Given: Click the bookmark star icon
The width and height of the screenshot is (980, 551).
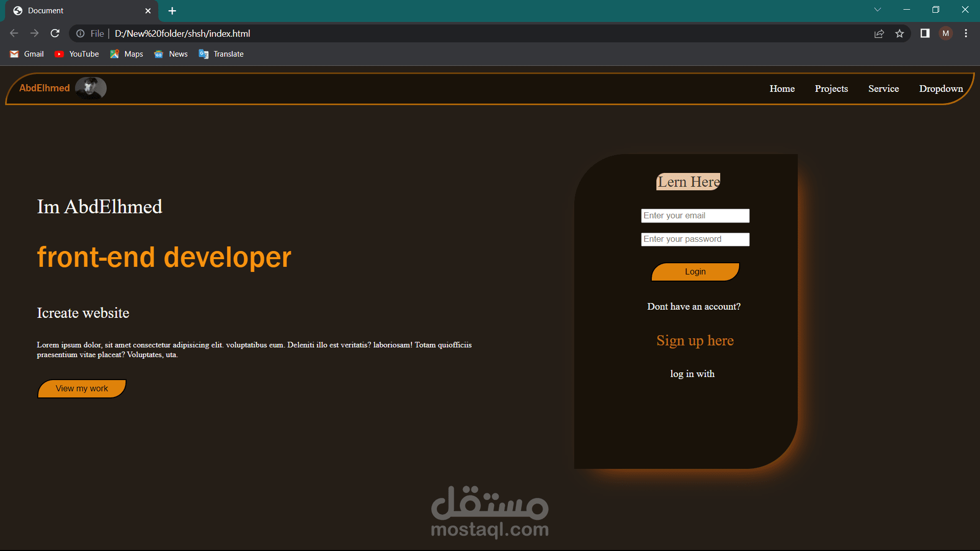Looking at the screenshot, I should pos(899,34).
